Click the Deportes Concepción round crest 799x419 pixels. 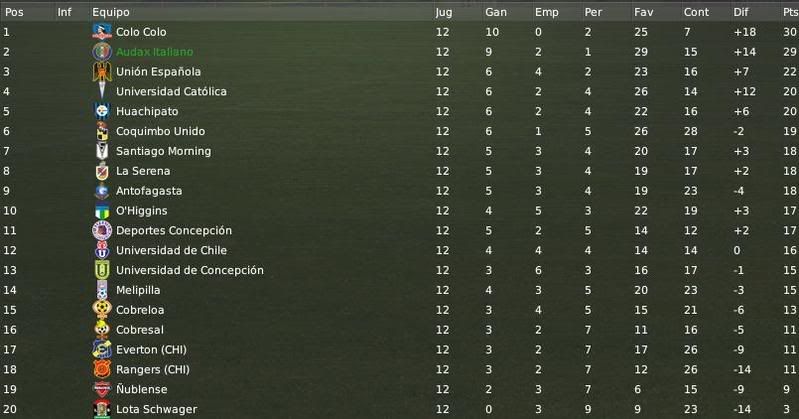102,230
